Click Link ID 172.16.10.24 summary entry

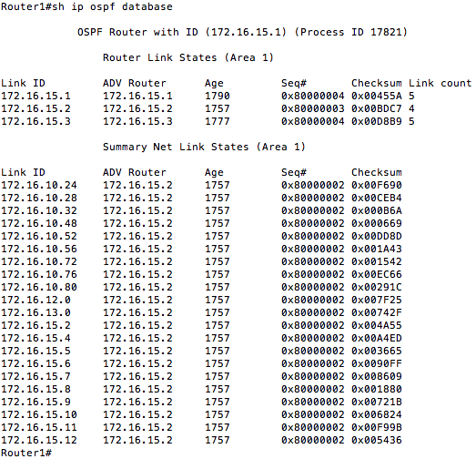click(39, 185)
